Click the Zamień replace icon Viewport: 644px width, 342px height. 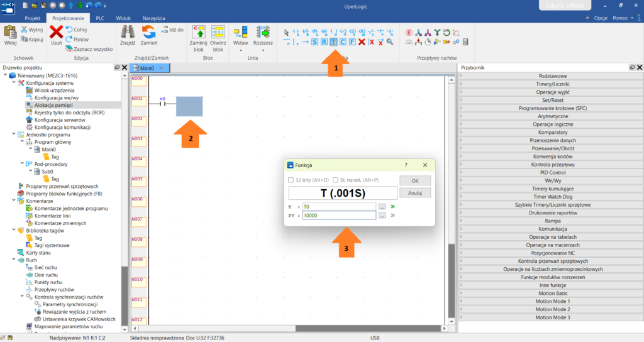pos(148,32)
